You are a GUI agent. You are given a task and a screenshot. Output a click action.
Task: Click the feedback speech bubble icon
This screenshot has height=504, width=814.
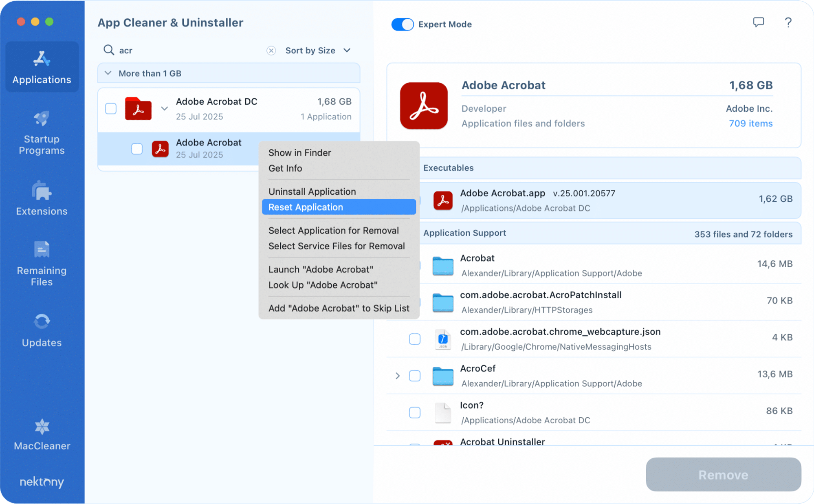[x=758, y=22]
